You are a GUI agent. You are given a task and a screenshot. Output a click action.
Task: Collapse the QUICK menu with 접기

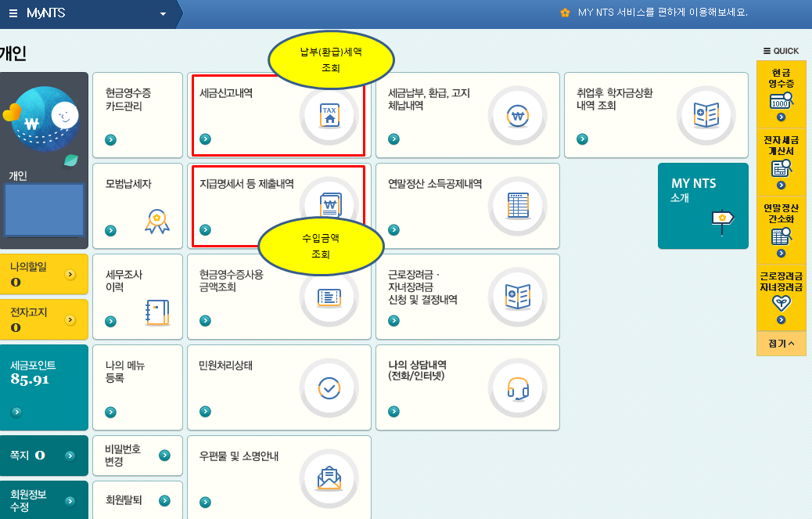click(x=781, y=343)
